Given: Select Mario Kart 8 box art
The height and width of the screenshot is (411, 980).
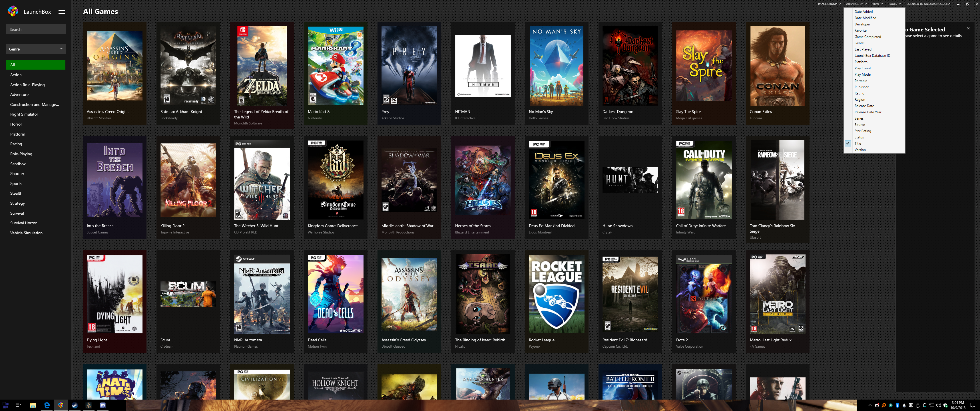Looking at the screenshot, I should click(x=336, y=66).
